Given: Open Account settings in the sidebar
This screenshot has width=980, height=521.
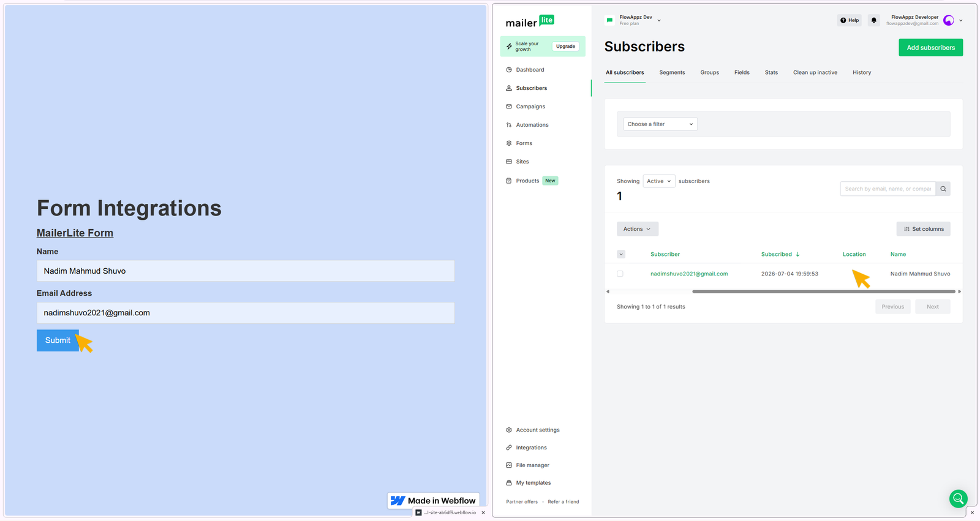Looking at the screenshot, I should click(x=538, y=430).
